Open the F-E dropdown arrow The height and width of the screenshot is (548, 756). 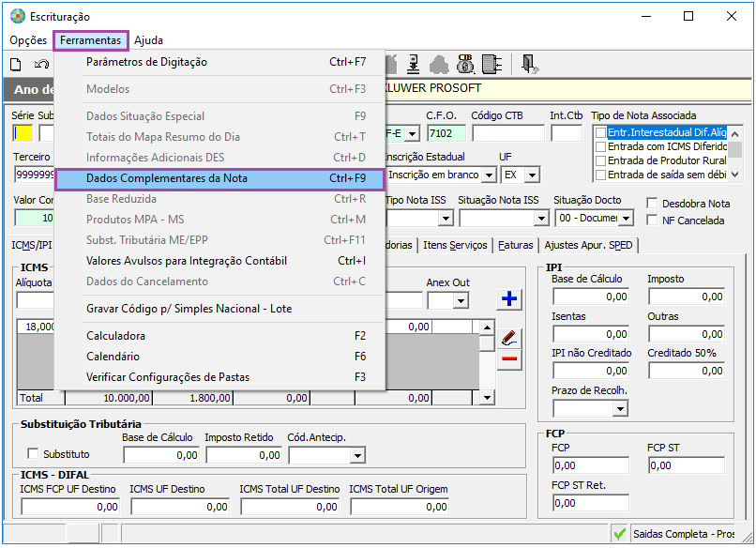pos(412,133)
